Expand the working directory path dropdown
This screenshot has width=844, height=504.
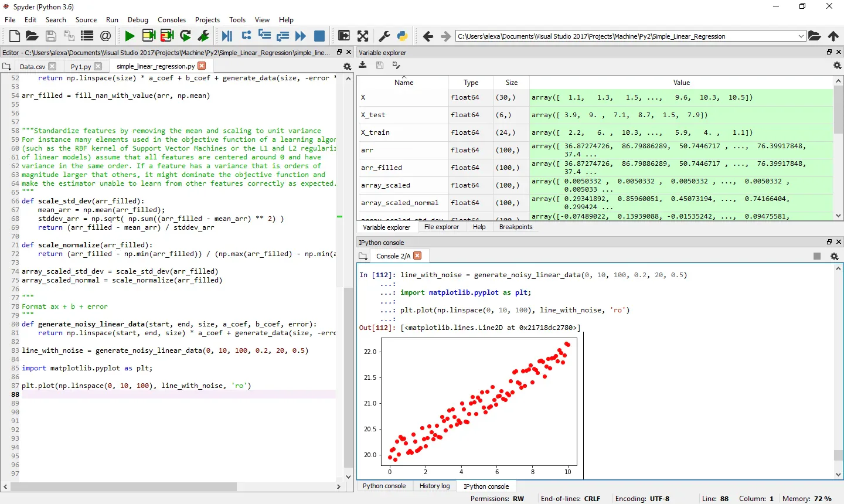[x=801, y=36]
